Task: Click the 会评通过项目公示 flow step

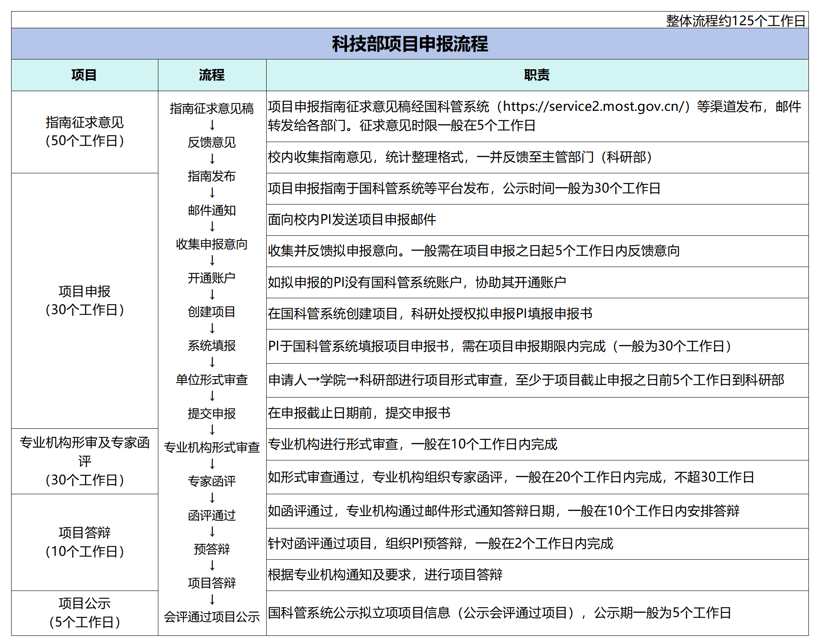Action: [x=212, y=617]
